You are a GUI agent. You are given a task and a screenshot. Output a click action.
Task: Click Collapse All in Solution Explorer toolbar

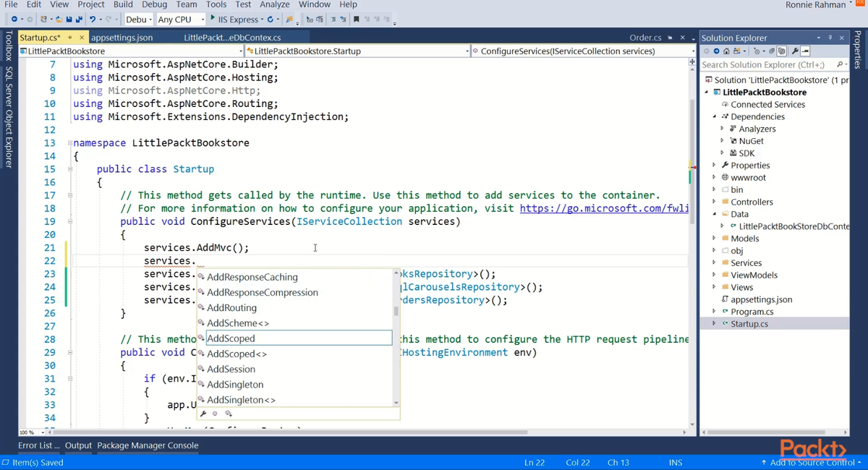pos(772,51)
